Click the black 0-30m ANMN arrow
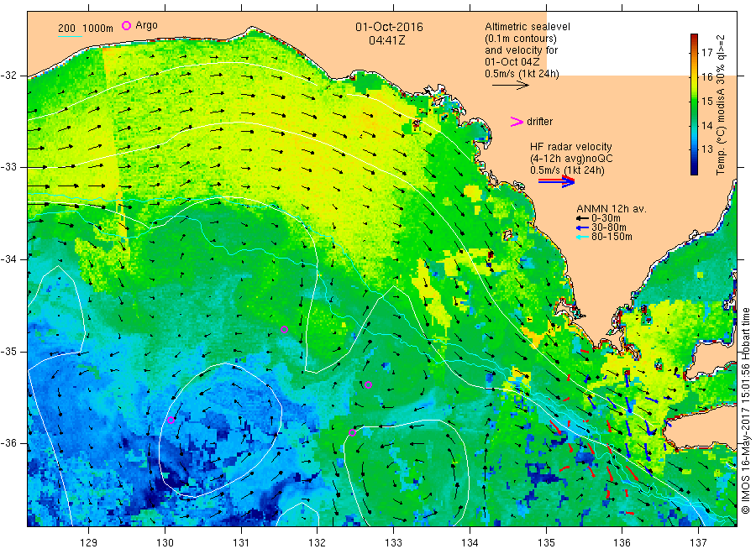 [582, 219]
